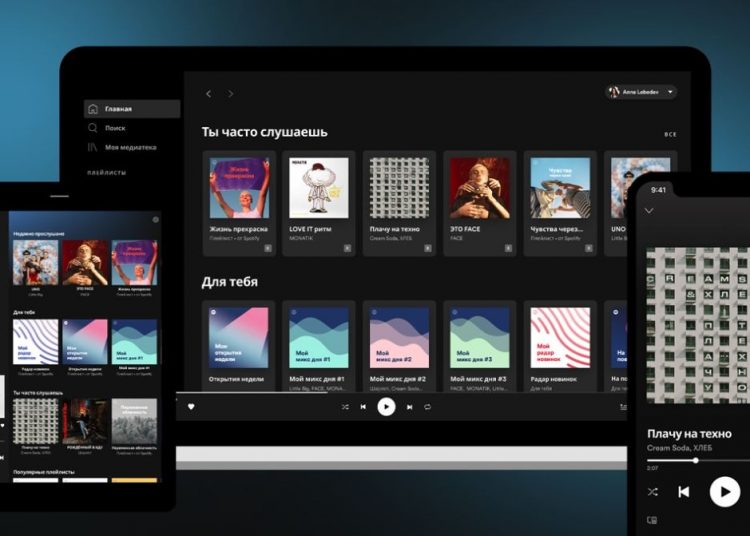
Task: Collapse the phone's now playing view with the chevron
Action: pyautogui.click(x=649, y=210)
